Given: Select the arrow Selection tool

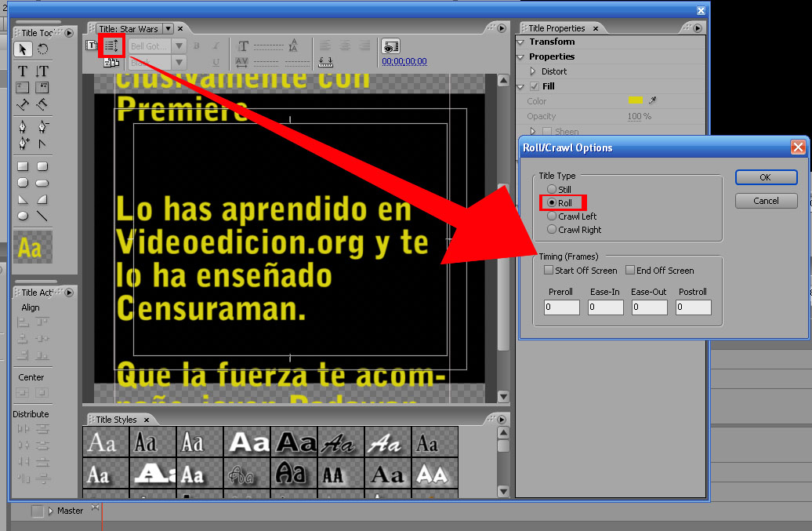Looking at the screenshot, I should tap(23, 49).
